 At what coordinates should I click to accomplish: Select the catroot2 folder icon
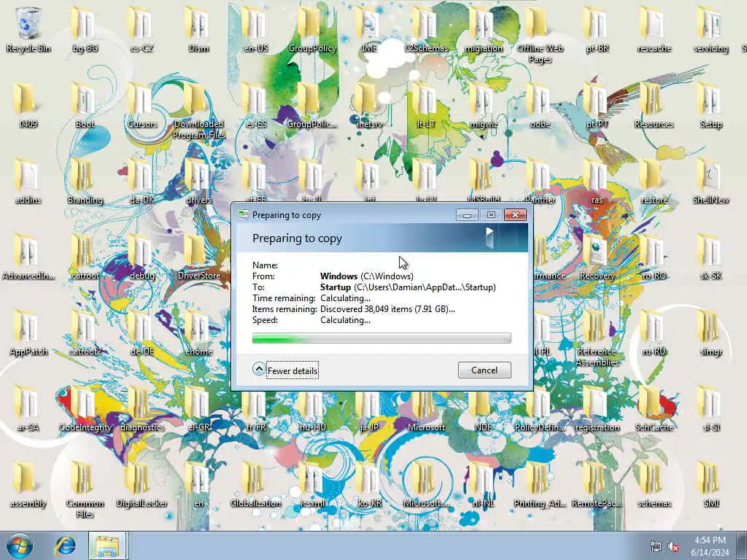pyautogui.click(x=85, y=332)
